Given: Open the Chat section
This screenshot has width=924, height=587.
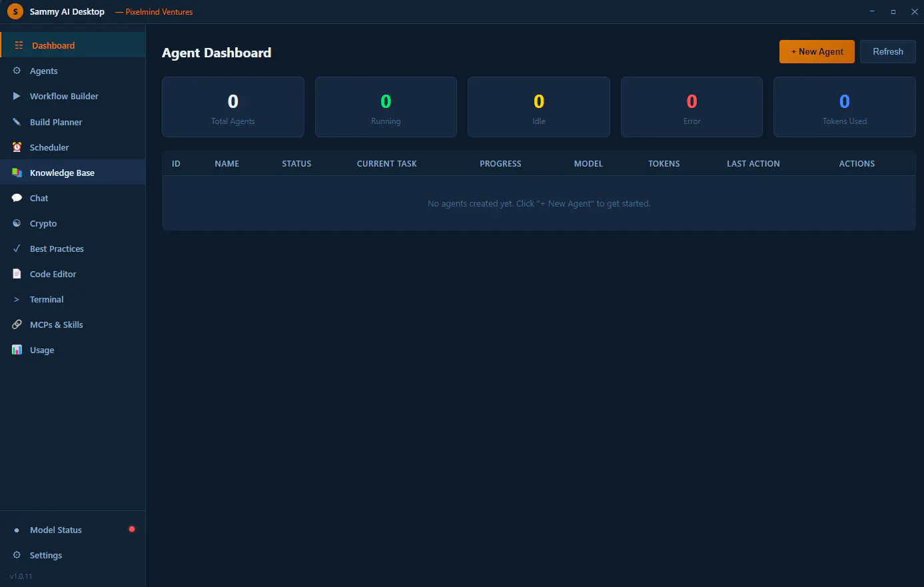Looking at the screenshot, I should coord(73,198).
